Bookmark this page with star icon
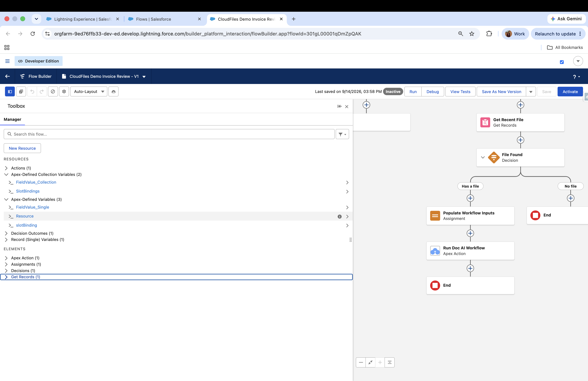Screen dimensions: 588x381 (x=472, y=34)
